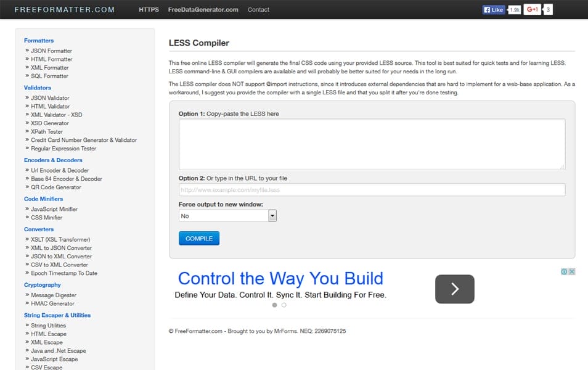
Task: Open the SQL Formatter link
Action: (x=49, y=76)
